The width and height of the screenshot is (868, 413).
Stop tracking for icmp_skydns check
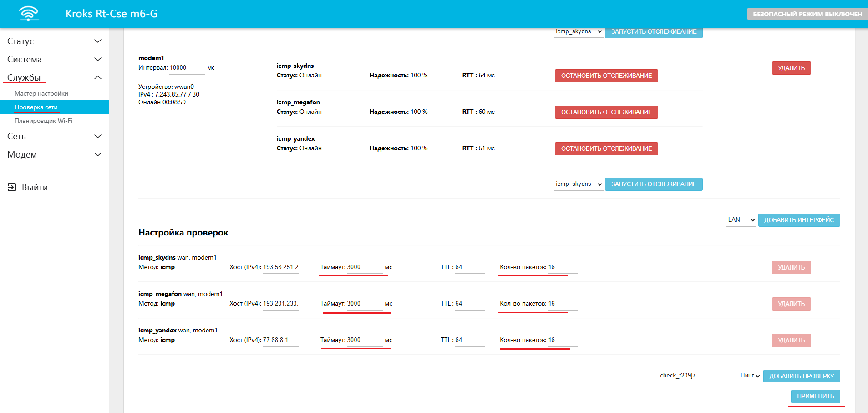point(606,76)
